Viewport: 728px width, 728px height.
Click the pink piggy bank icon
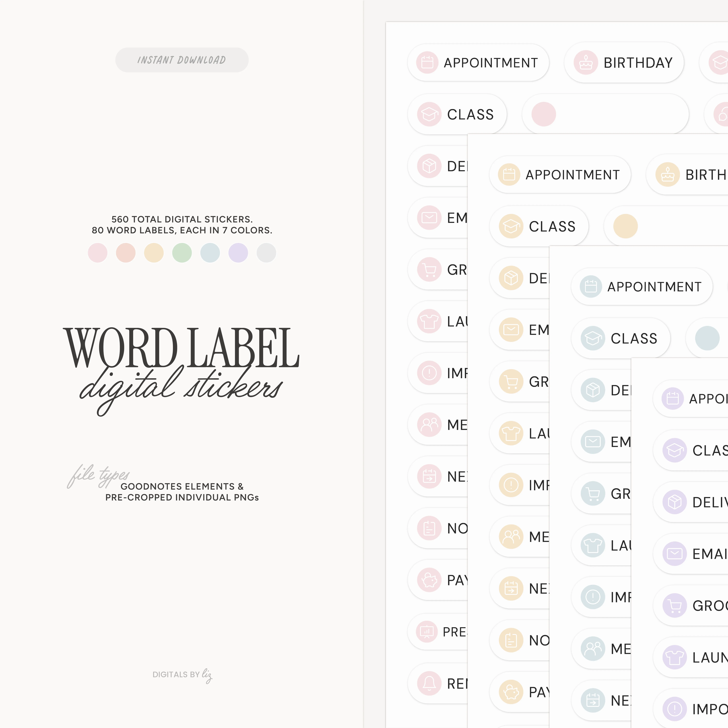[429, 580]
